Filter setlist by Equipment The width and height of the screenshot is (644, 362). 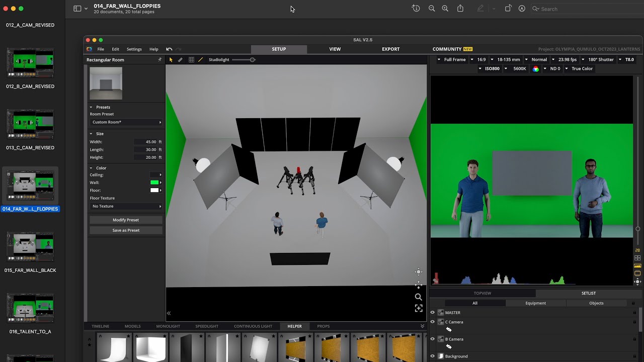point(535,303)
